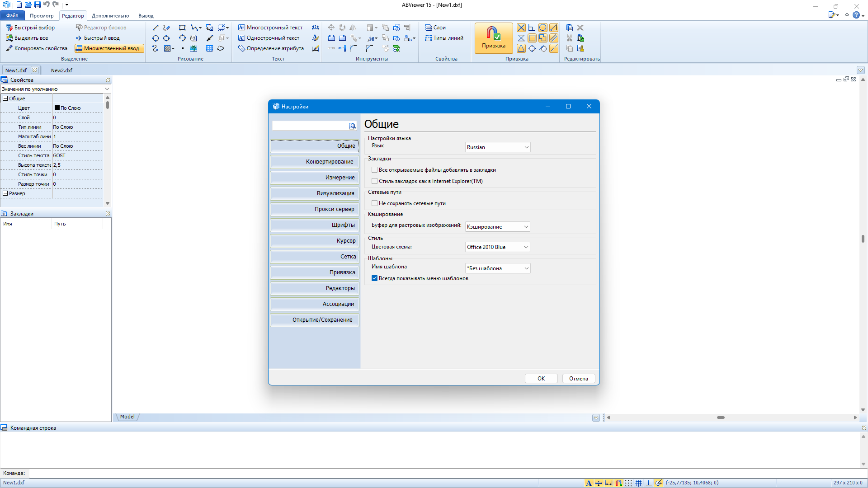Select the Table drawing tool

[x=209, y=48]
